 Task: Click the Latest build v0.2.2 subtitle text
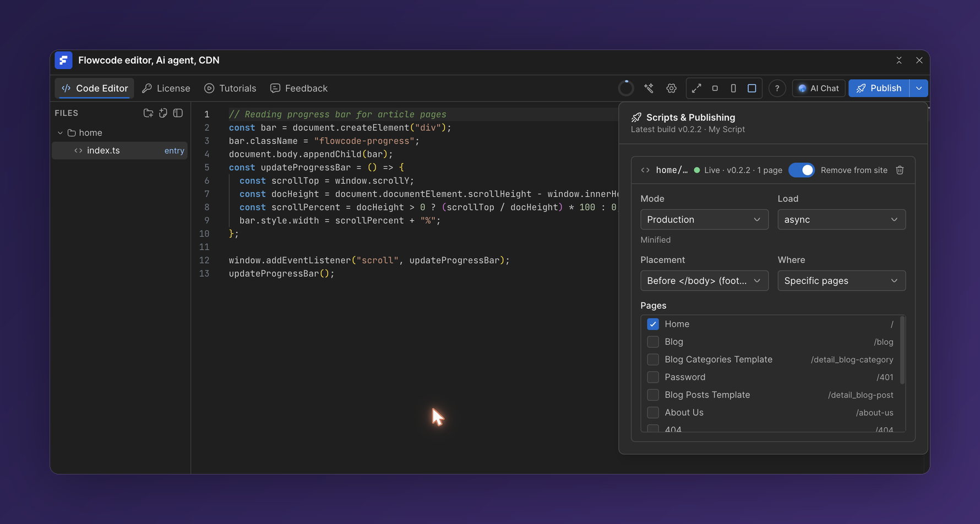[688, 129]
